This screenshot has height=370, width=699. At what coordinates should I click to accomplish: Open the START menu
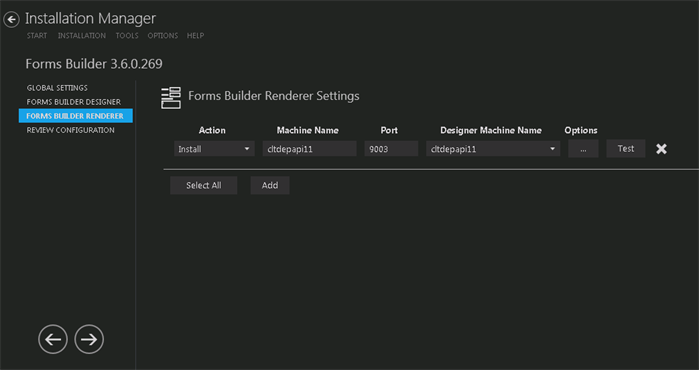tap(37, 36)
